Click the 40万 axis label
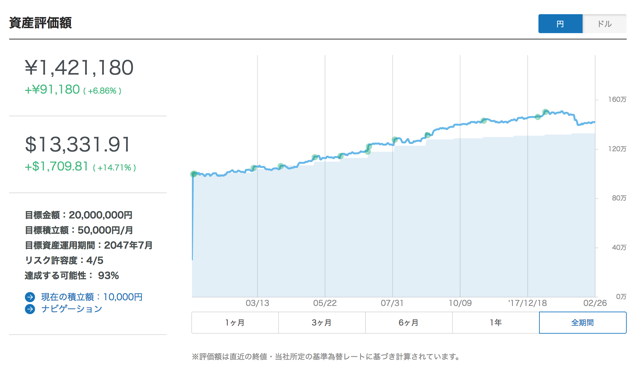 tap(619, 247)
